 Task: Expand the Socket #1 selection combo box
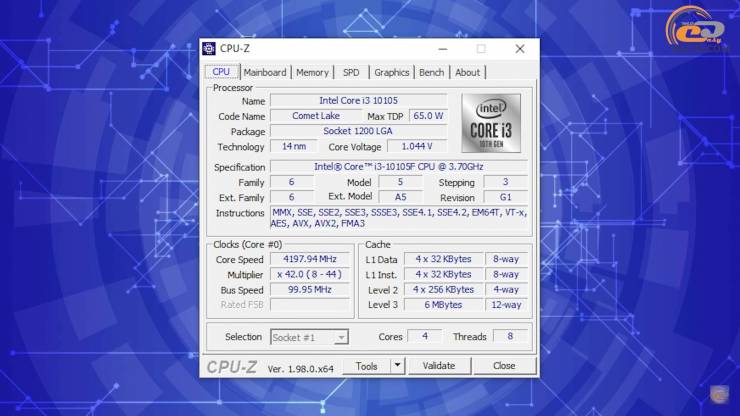[x=309, y=337]
